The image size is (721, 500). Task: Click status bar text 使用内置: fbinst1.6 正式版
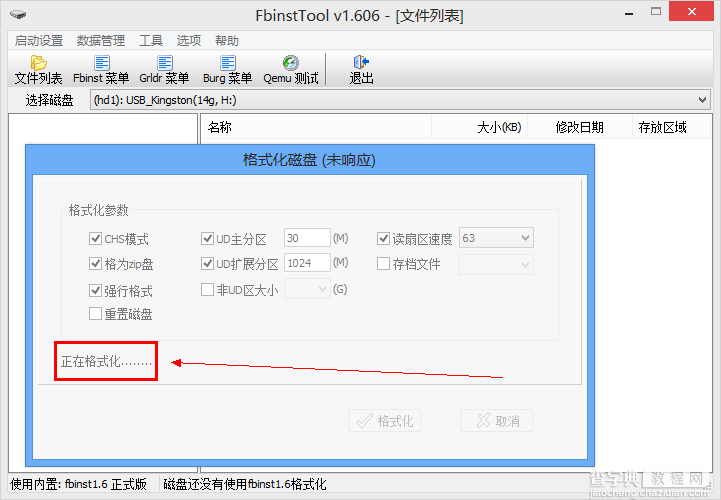coord(79,484)
